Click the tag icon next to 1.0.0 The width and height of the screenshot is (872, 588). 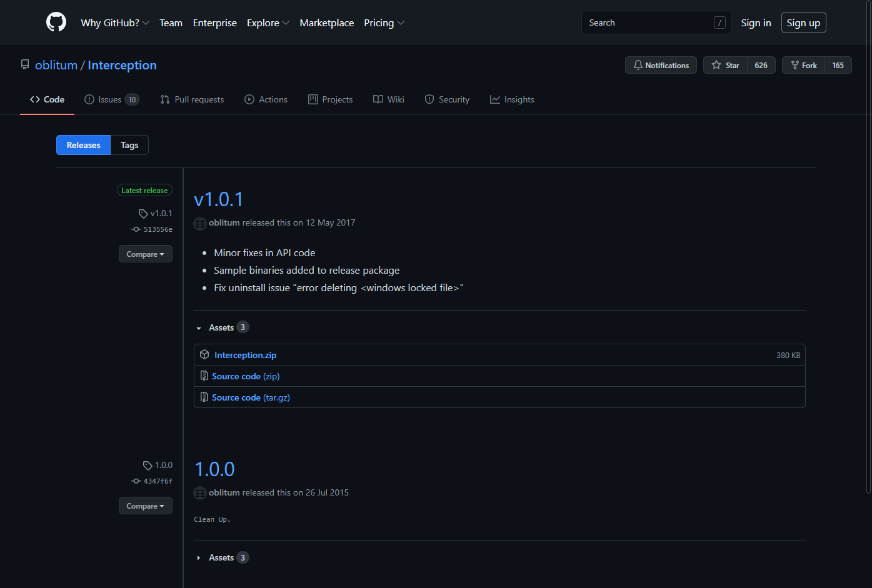[x=148, y=466]
